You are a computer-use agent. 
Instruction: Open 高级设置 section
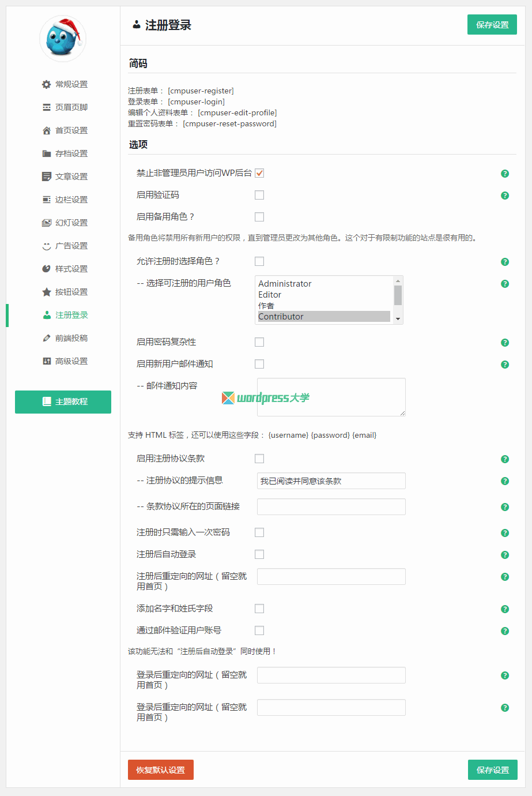65,361
